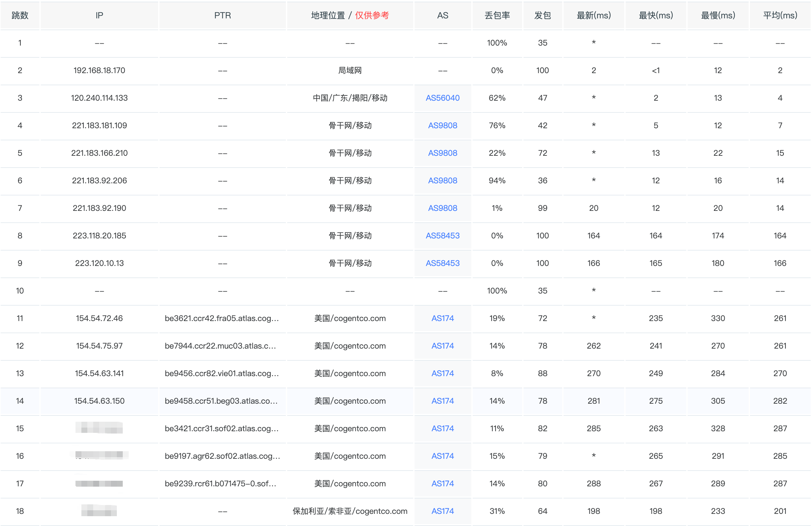
Task: Click the 最慢(ms) column header
Action: [x=718, y=15]
